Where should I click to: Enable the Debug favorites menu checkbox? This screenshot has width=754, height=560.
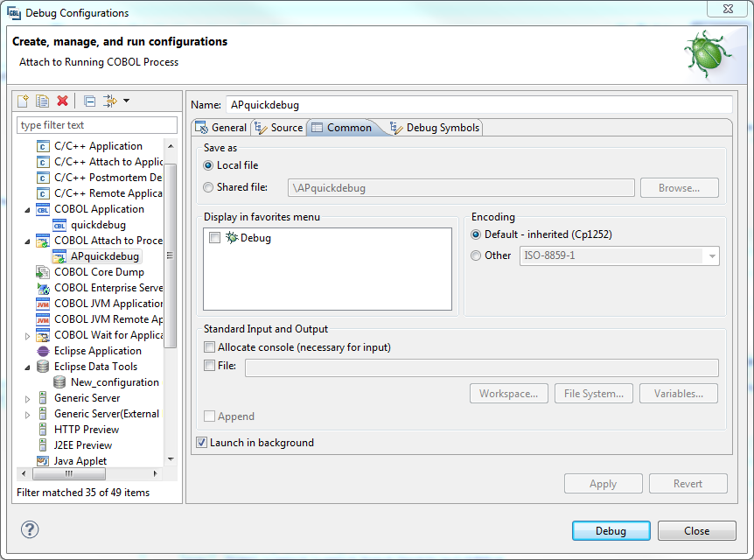215,238
